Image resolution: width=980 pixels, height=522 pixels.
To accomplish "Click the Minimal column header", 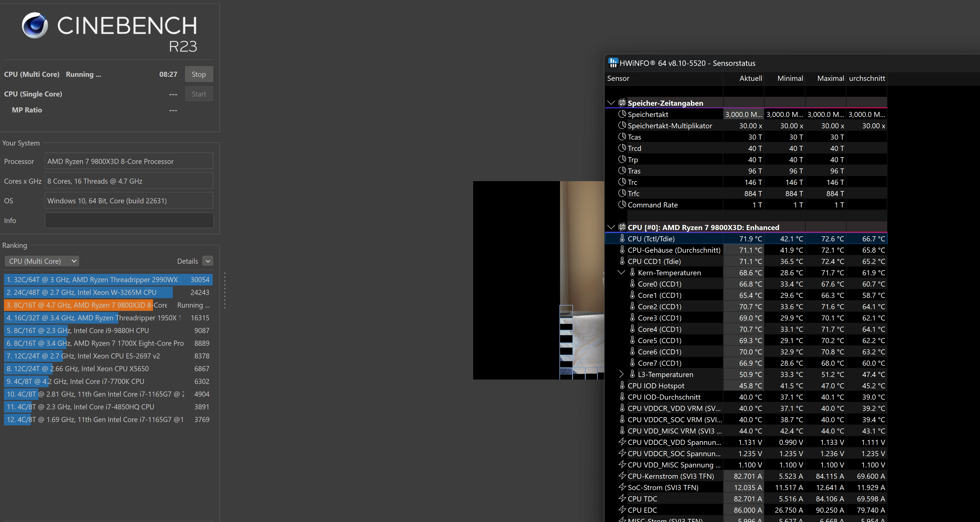I will (785, 78).
